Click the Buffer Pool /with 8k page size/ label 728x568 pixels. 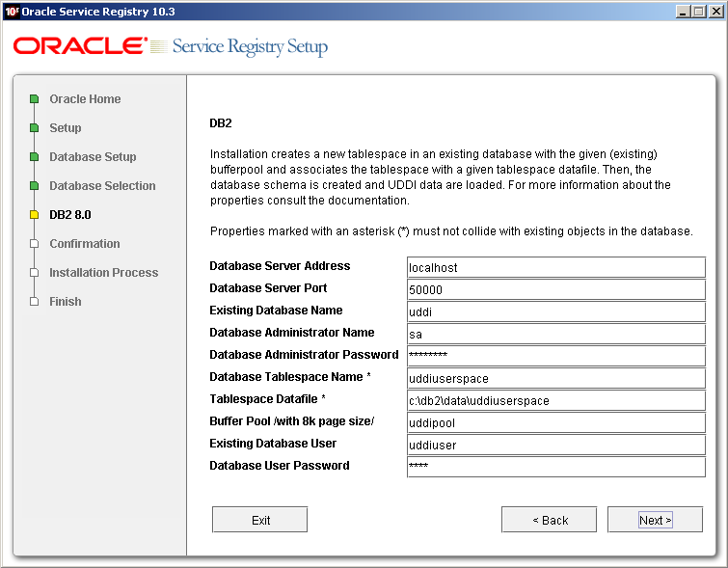click(x=292, y=421)
